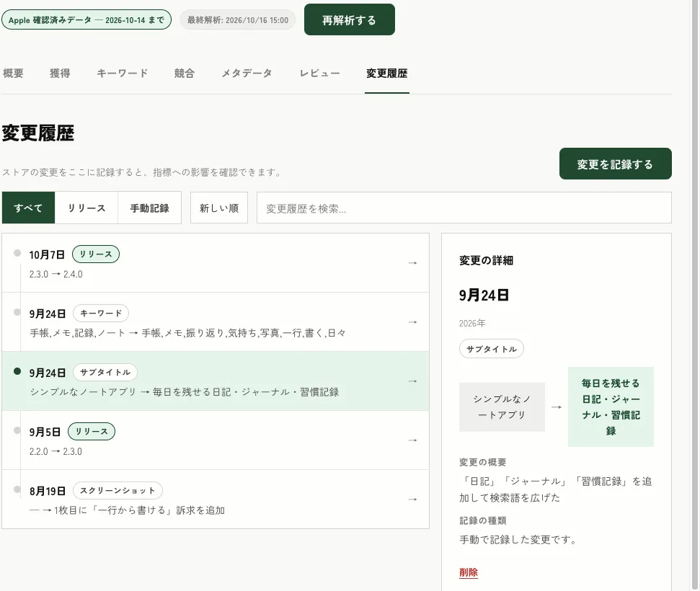
Task: Click the 削除 link
Action: point(469,572)
